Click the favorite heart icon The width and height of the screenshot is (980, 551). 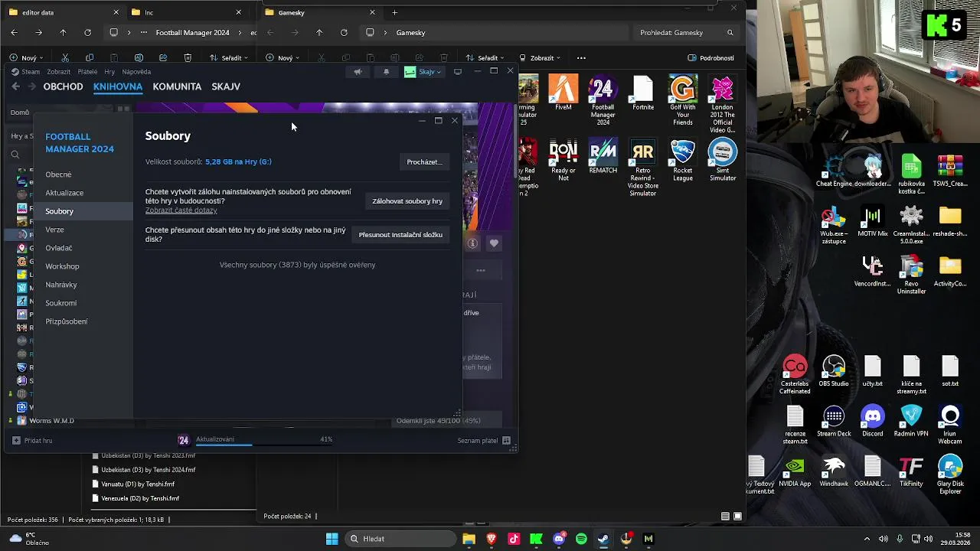494,243
